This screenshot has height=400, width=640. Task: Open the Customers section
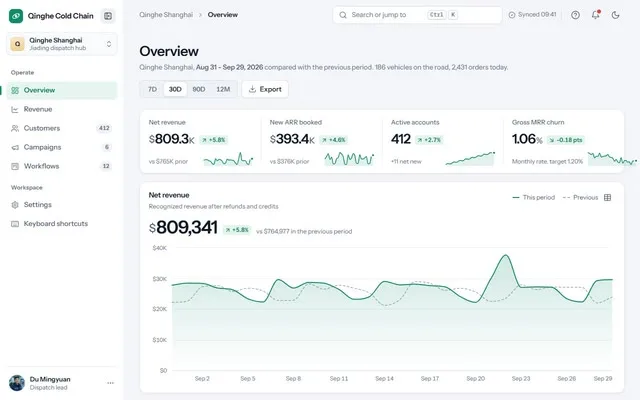pos(62,128)
